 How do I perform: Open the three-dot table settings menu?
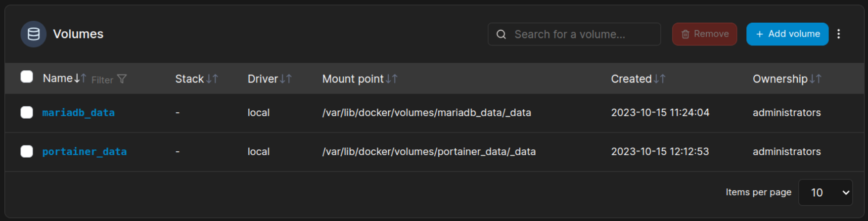(838, 34)
